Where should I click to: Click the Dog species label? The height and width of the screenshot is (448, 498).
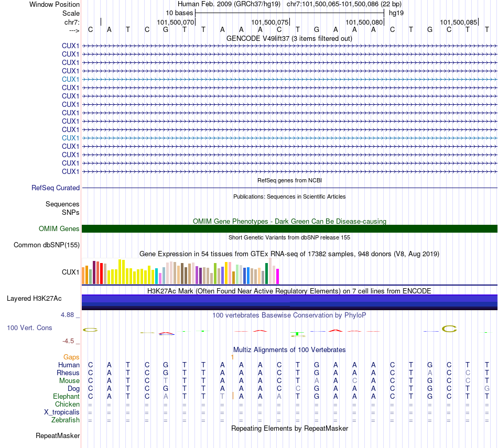[x=74, y=388]
